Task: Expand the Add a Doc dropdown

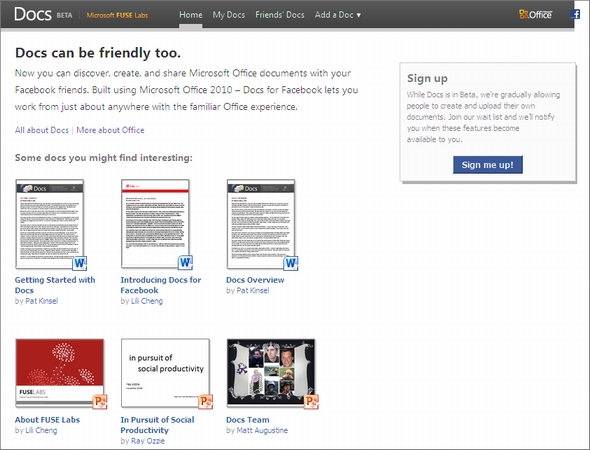Action: tap(338, 15)
